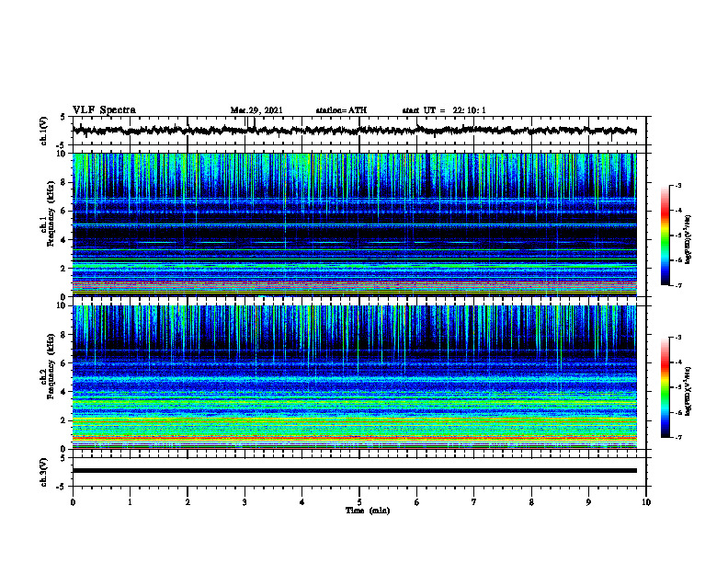
Task: Click the time axis tick label "3"
Action: coord(245,502)
